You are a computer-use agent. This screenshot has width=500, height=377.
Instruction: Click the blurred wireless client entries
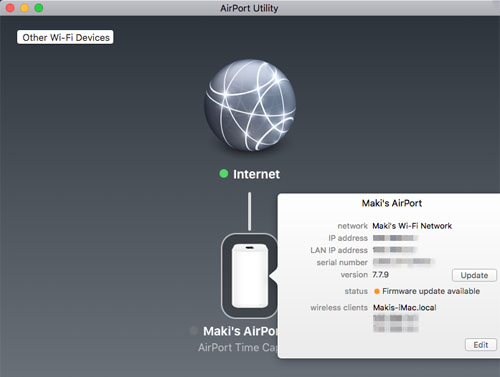395,323
